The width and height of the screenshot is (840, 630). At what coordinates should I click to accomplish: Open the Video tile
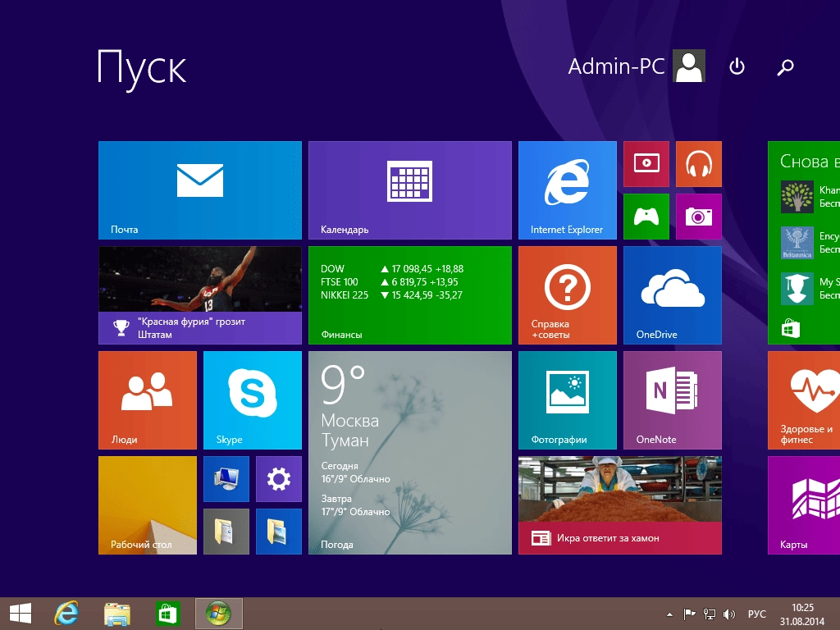point(646,164)
